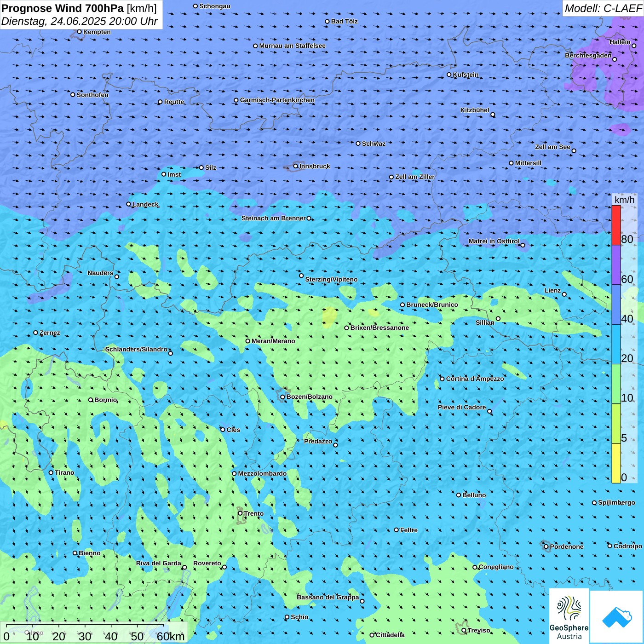Image resolution: width=644 pixels, height=644 pixels.
Task: Click the Kempten label
Action: pos(97,32)
